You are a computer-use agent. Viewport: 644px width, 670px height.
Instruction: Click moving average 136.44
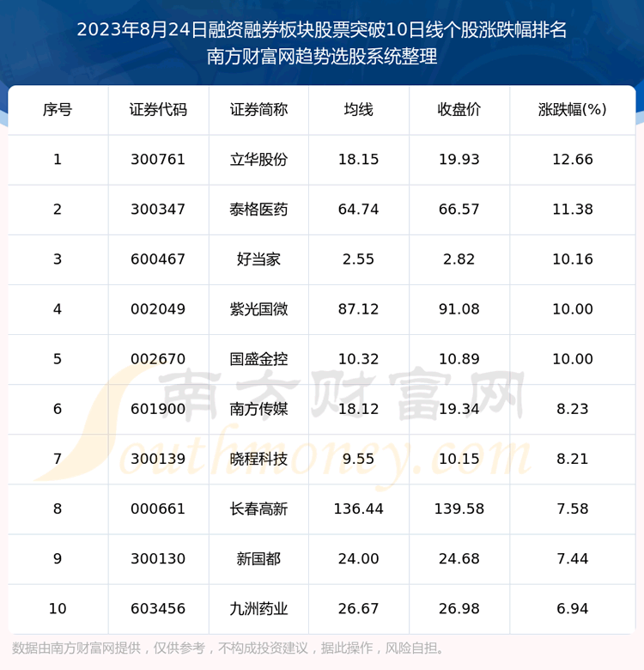pos(358,509)
